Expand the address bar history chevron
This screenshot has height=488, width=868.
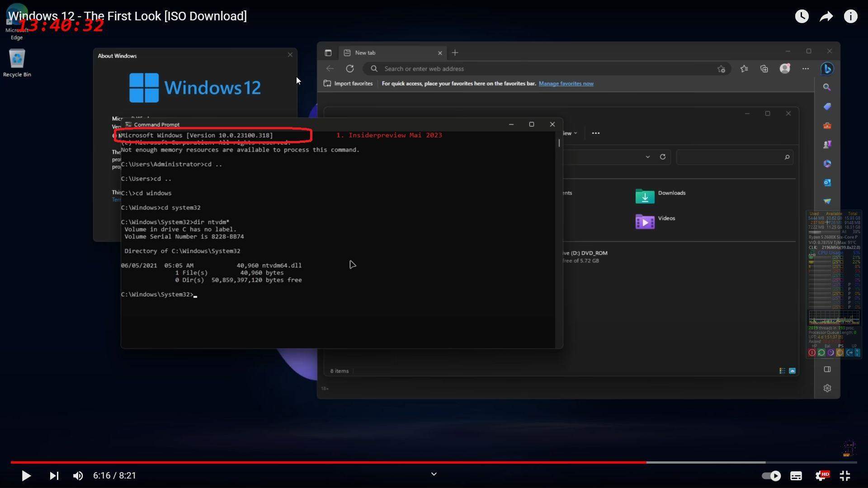tap(648, 157)
